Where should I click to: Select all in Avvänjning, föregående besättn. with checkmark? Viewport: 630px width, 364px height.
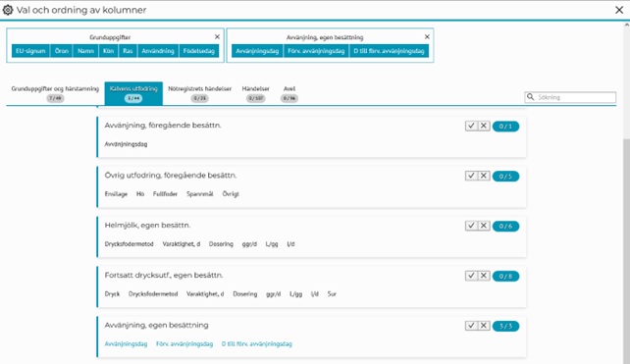[x=471, y=127]
